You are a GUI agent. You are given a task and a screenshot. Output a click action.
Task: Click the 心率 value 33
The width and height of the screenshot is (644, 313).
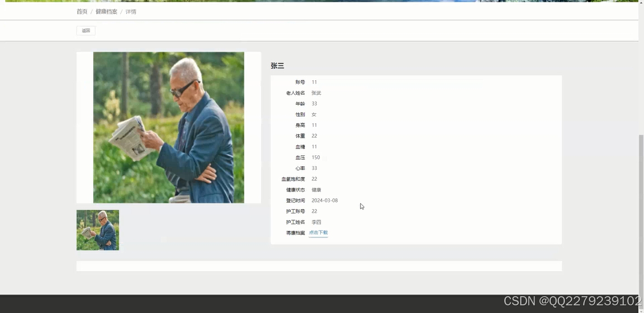pyautogui.click(x=314, y=168)
